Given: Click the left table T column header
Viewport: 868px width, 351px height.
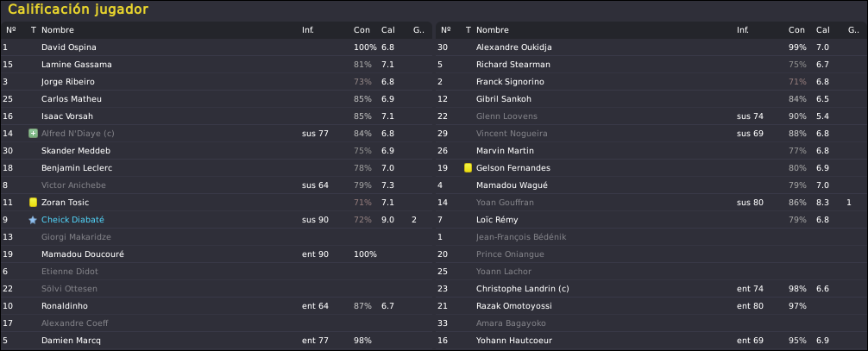Looking at the screenshot, I should click(33, 30).
